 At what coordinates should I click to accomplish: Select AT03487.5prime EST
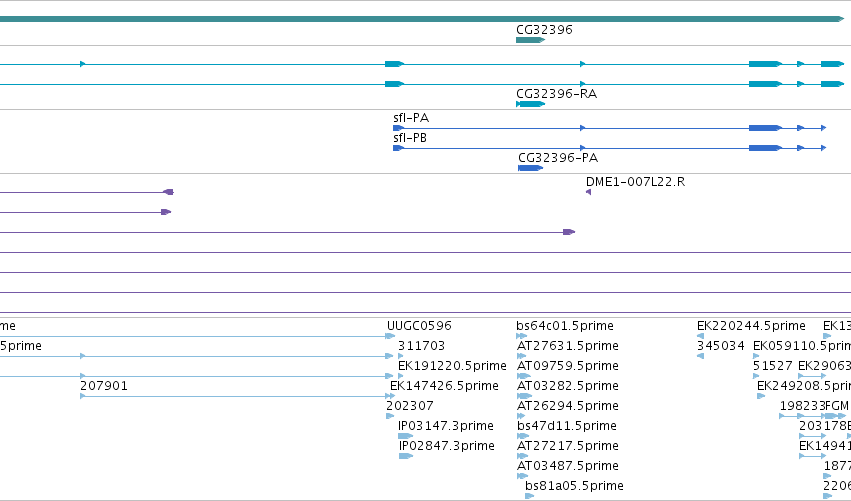pyautogui.click(x=568, y=466)
